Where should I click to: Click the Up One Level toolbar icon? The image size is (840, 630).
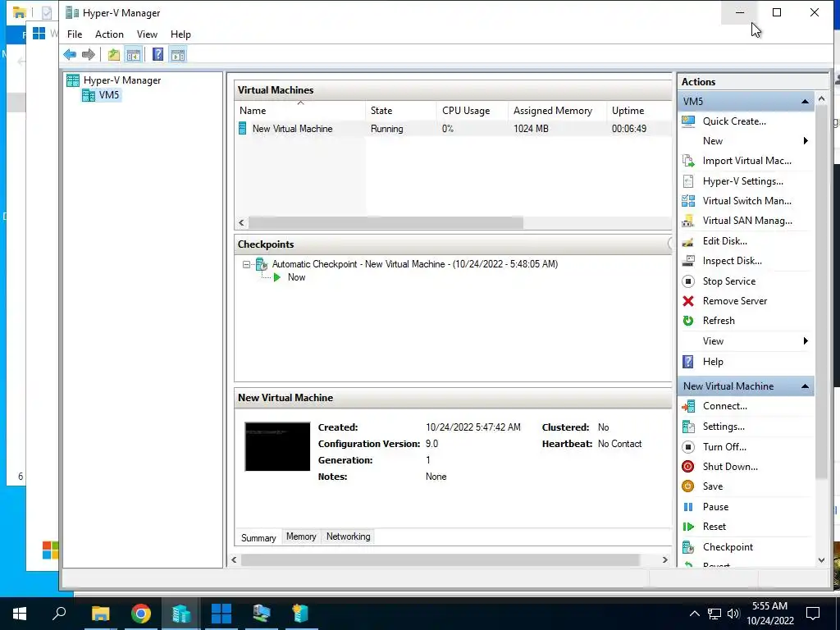(x=113, y=54)
